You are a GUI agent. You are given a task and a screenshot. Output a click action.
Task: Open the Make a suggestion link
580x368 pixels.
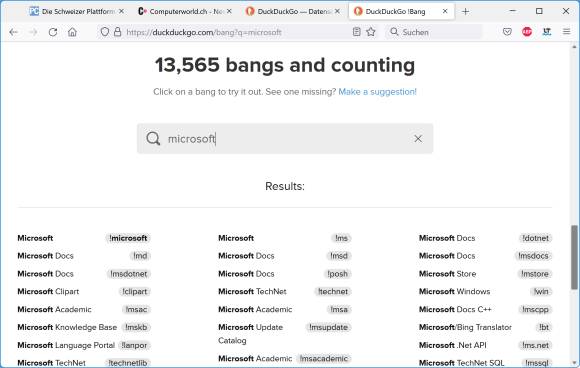tap(377, 92)
